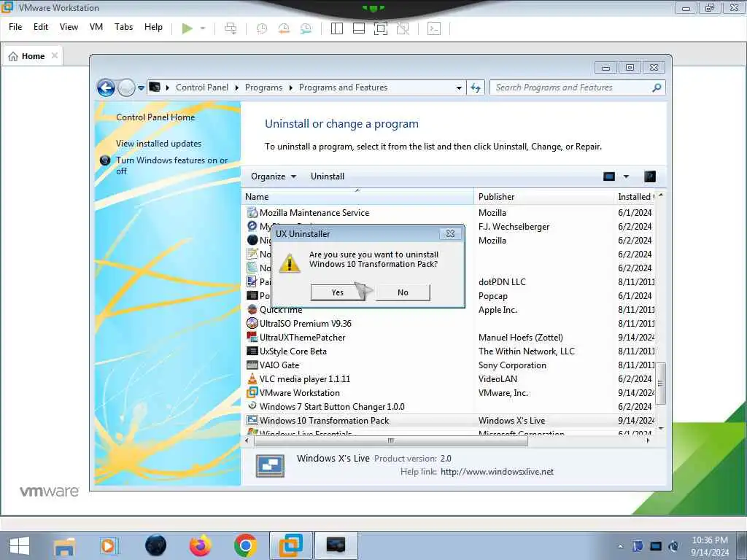Open Firefox from the taskbar

pos(201,545)
